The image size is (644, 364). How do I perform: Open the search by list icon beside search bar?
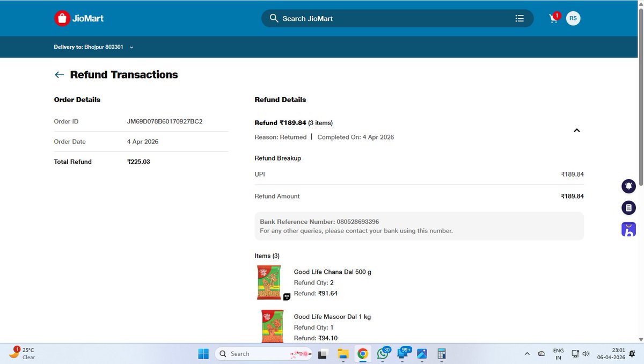(519, 18)
